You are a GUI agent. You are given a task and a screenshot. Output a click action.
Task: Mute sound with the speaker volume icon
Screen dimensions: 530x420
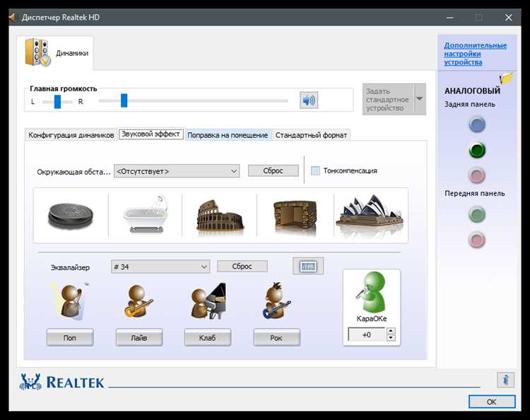(309, 100)
